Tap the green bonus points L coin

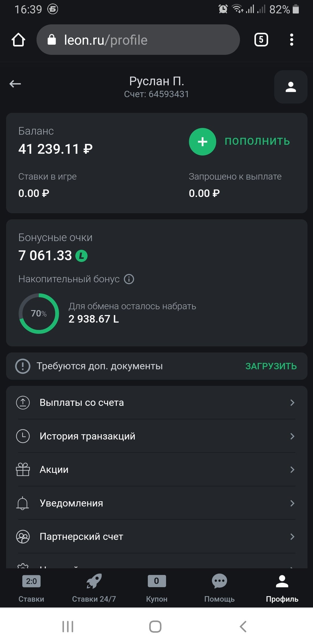[x=81, y=256]
